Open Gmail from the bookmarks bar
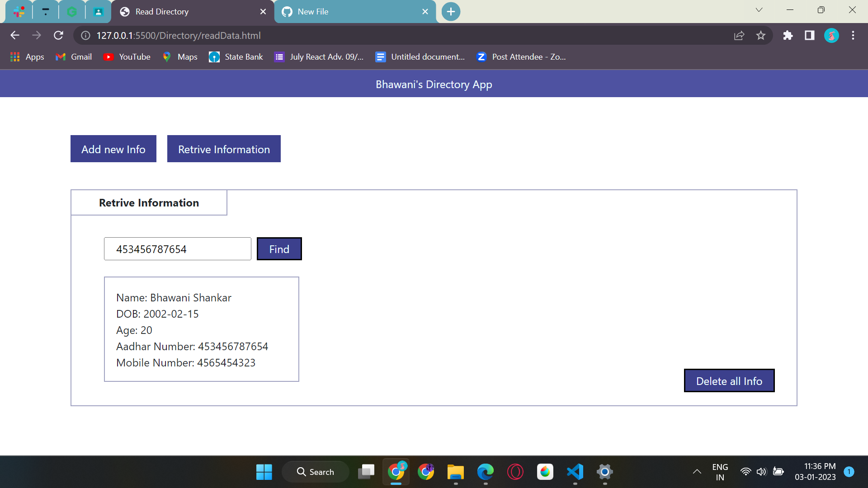Screen dimensions: 868x488 point(73,56)
